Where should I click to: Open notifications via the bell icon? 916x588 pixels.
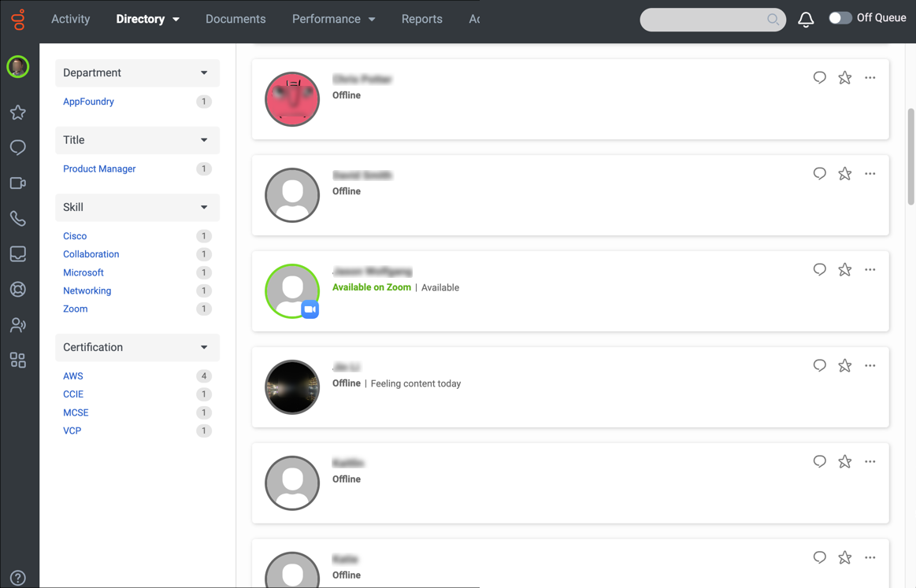coord(805,17)
